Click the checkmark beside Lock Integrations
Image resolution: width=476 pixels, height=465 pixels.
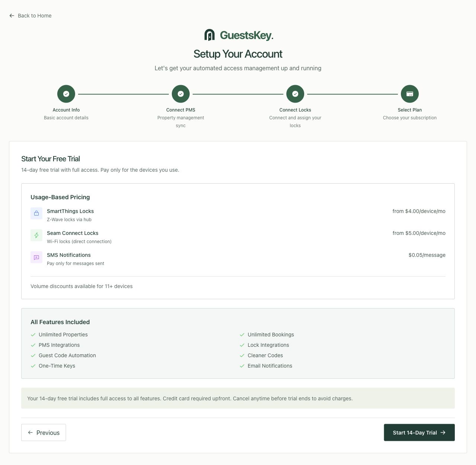(242, 345)
